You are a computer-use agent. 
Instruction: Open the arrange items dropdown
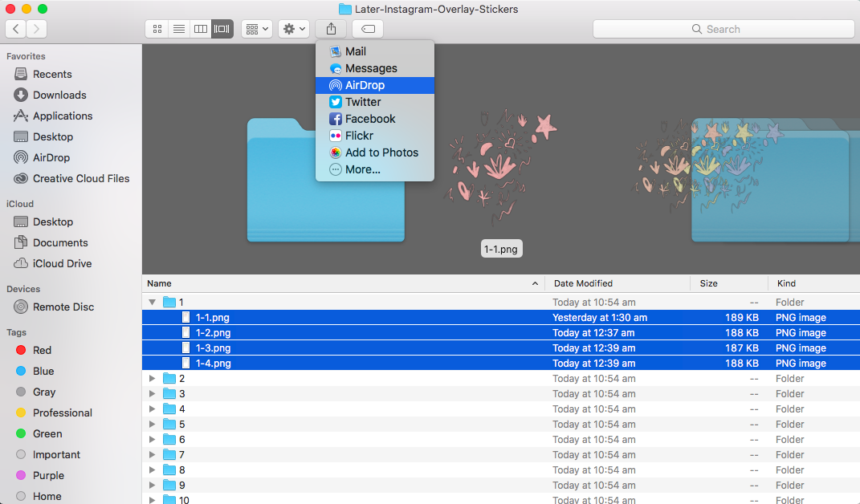click(x=257, y=29)
